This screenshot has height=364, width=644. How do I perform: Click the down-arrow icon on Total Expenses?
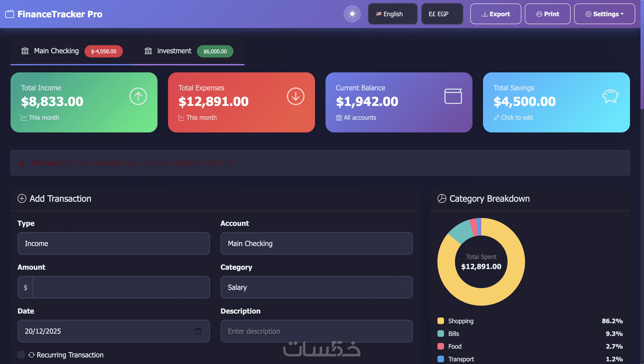[x=295, y=96]
